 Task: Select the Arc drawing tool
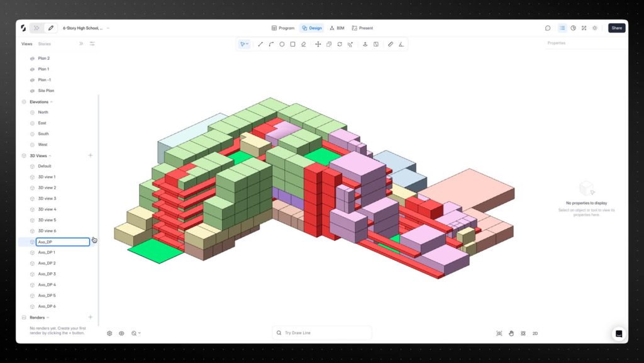point(271,44)
